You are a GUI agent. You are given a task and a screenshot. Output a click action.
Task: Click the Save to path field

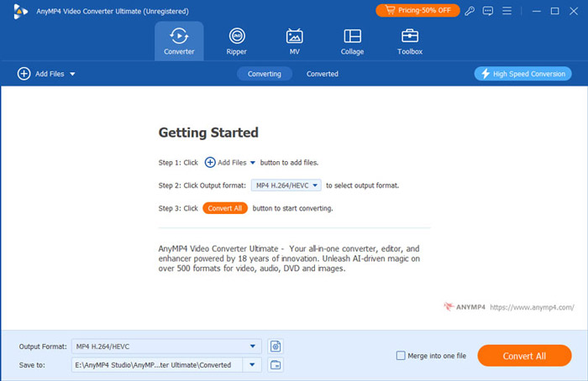coord(157,365)
